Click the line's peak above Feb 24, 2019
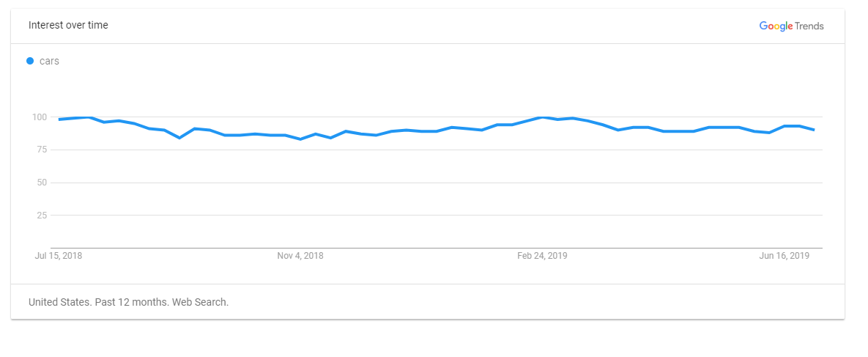This screenshot has width=868, height=357. 542,117
